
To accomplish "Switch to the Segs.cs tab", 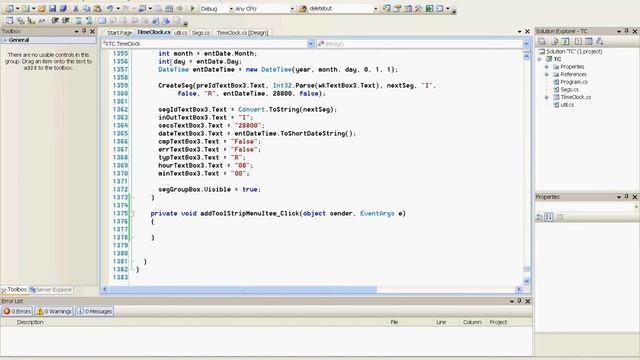I will click(x=200, y=33).
